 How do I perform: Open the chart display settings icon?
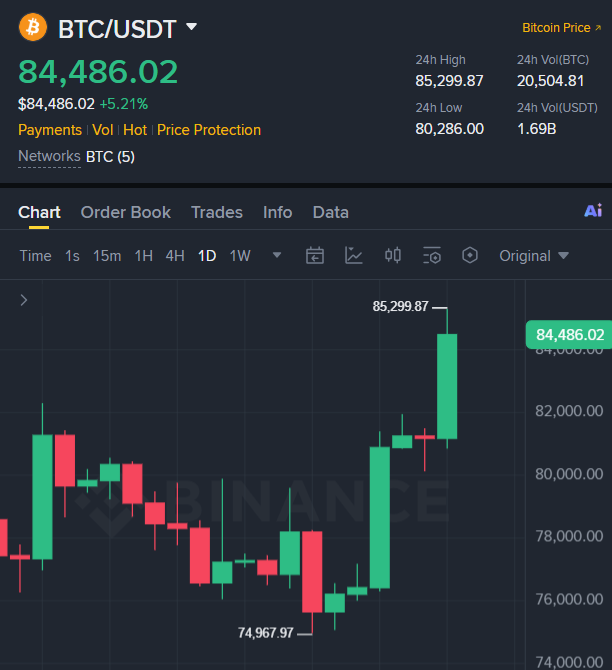pos(432,256)
